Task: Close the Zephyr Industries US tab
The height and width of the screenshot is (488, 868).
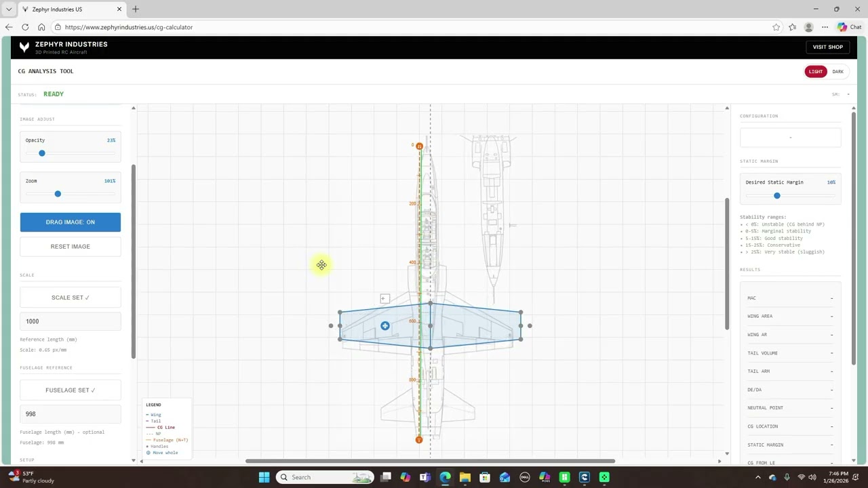Action: click(x=120, y=9)
